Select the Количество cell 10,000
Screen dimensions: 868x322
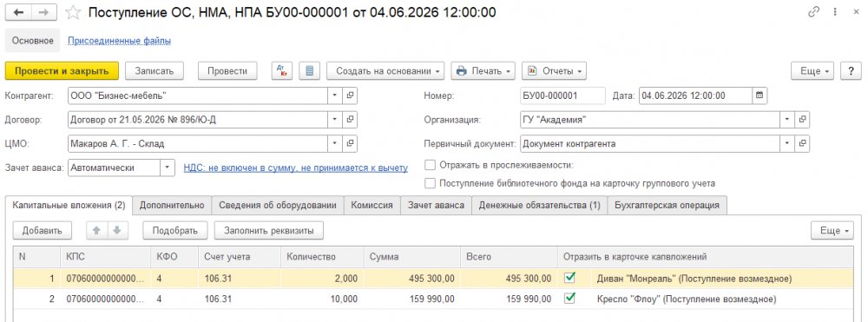tap(322, 299)
